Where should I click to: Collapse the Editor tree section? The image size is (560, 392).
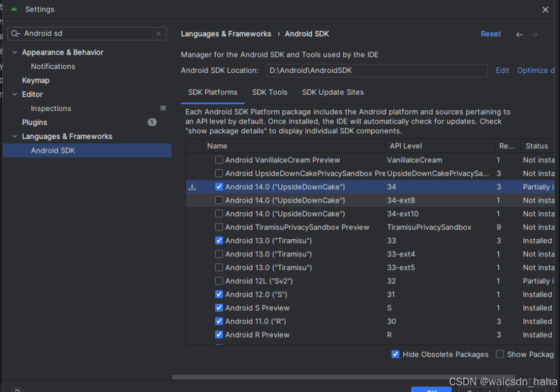(14, 94)
